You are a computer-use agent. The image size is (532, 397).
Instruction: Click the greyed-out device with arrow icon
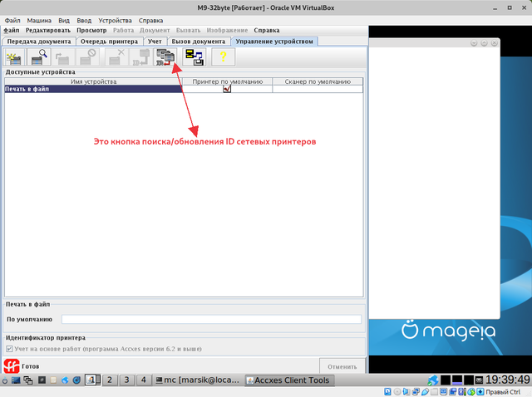[x=63, y=56]
